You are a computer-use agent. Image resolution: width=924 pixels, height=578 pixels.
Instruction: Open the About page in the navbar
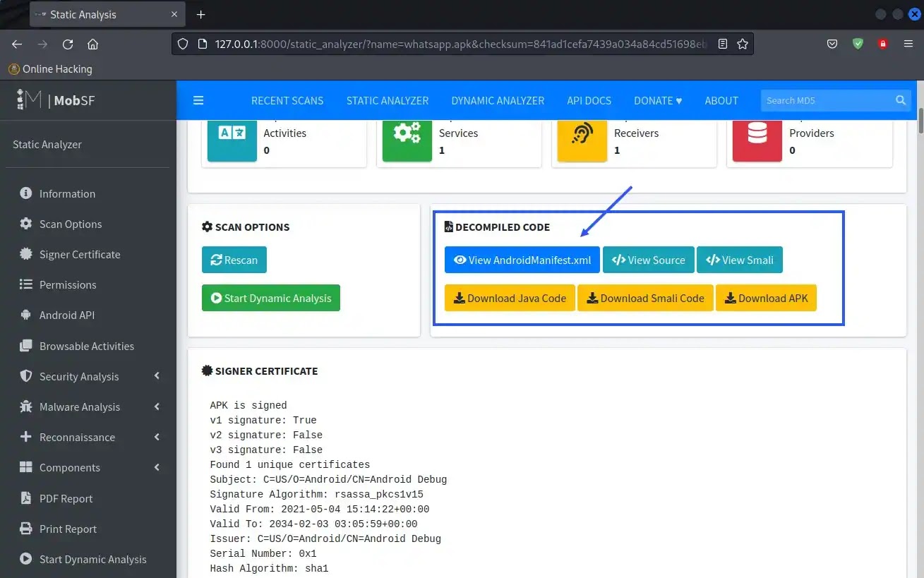721,100
